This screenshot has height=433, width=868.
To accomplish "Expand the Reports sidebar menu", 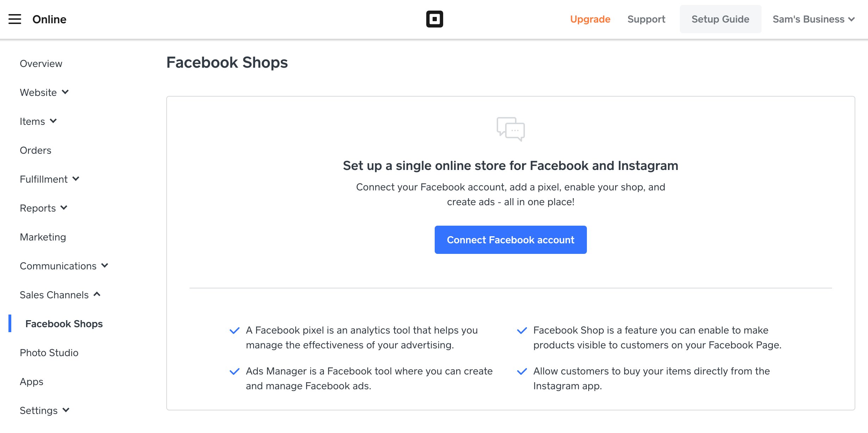I will [x=44, y=208].
